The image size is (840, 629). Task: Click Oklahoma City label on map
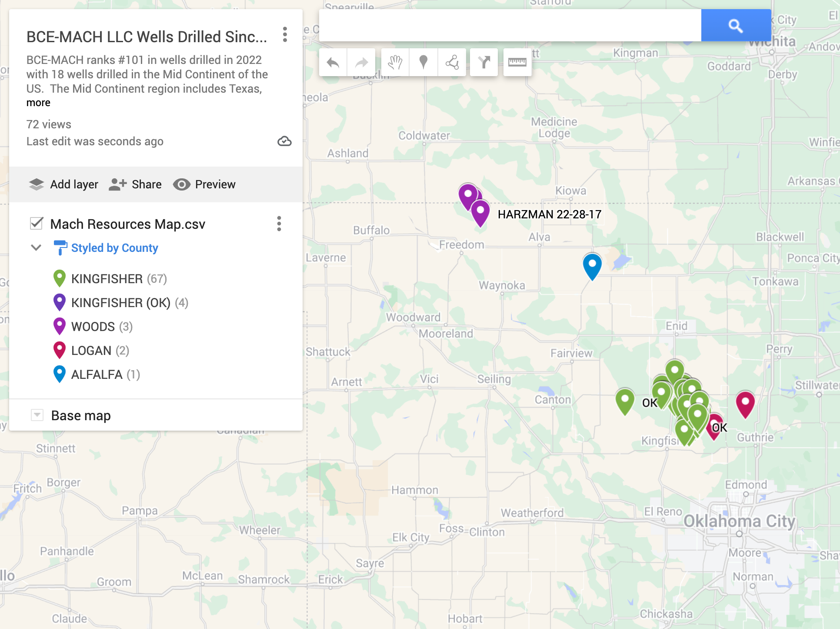(x=739, y=521)
